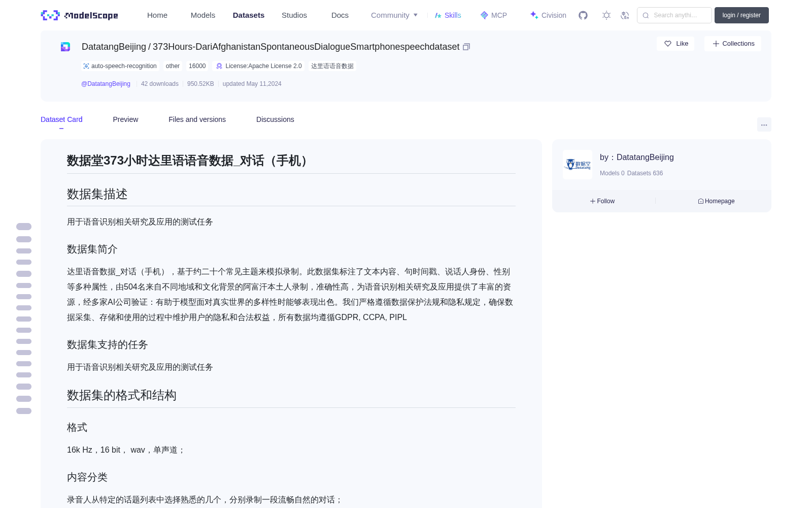Click the ModelScope logo
Screen dimensions: 812x508
(80, 15)
